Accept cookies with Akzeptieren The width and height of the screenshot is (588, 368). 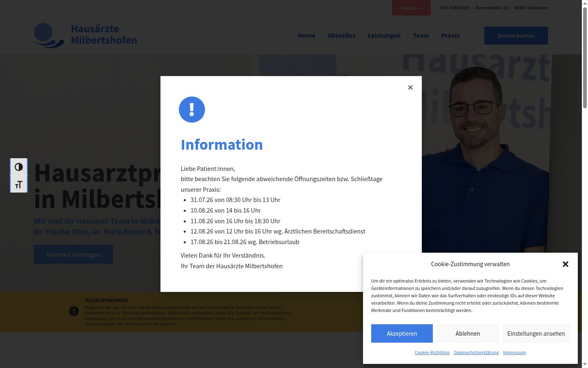[x=402, y=334]
